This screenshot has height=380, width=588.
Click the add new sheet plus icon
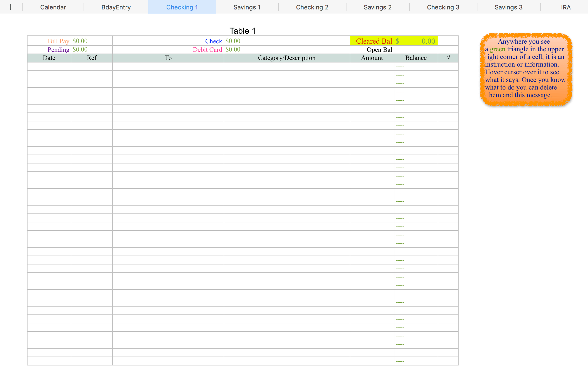pos(10,7)
